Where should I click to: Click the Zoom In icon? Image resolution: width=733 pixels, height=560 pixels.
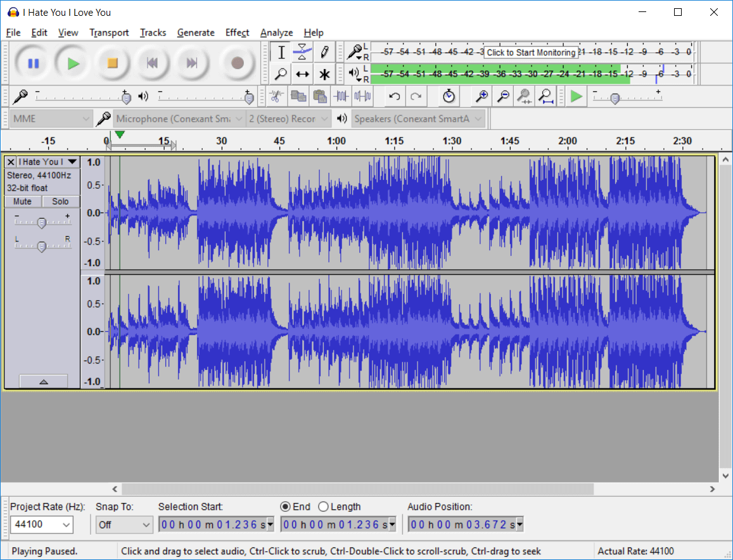coord(481,97)
